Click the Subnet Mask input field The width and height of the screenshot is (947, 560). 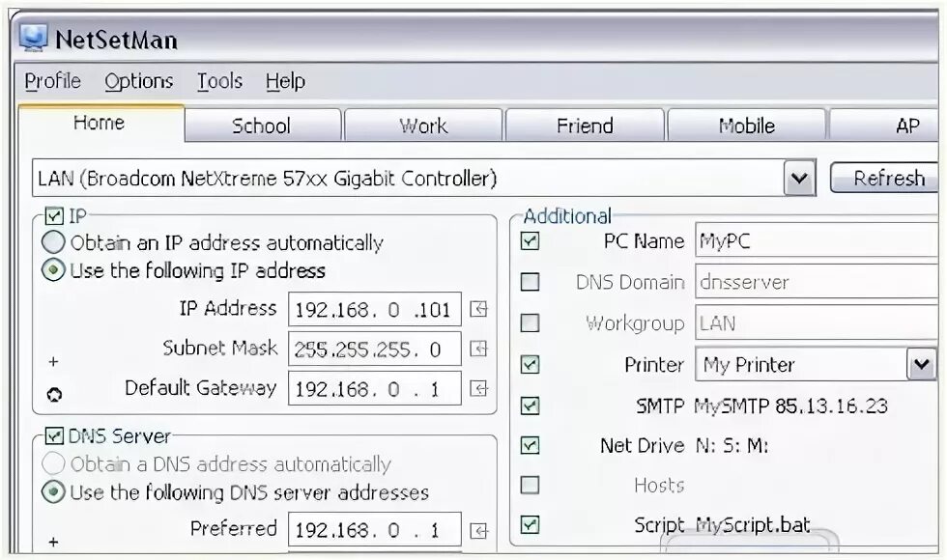(375, 349)
